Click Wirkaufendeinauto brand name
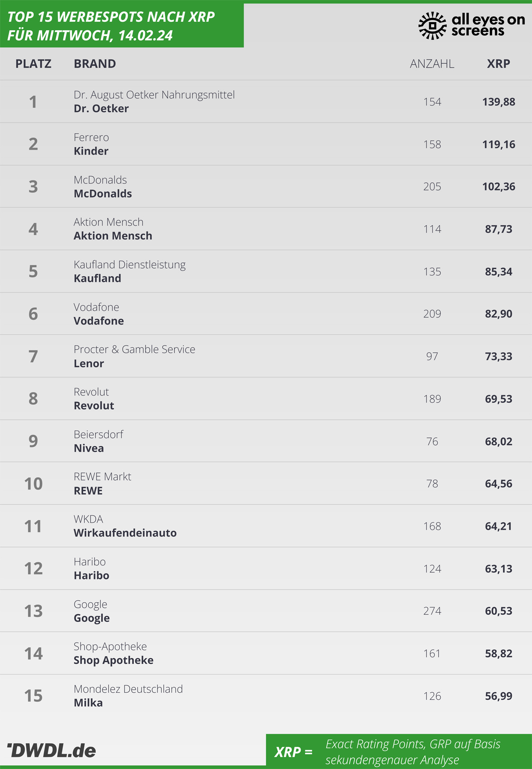Viewport: 532px width, 769px height. (x=125, y=533)
